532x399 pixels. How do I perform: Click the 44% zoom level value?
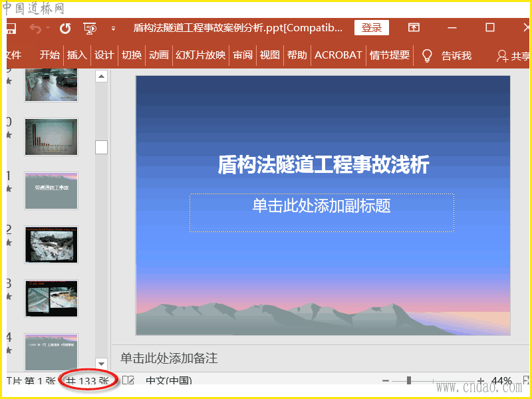(x=501, y=380)
